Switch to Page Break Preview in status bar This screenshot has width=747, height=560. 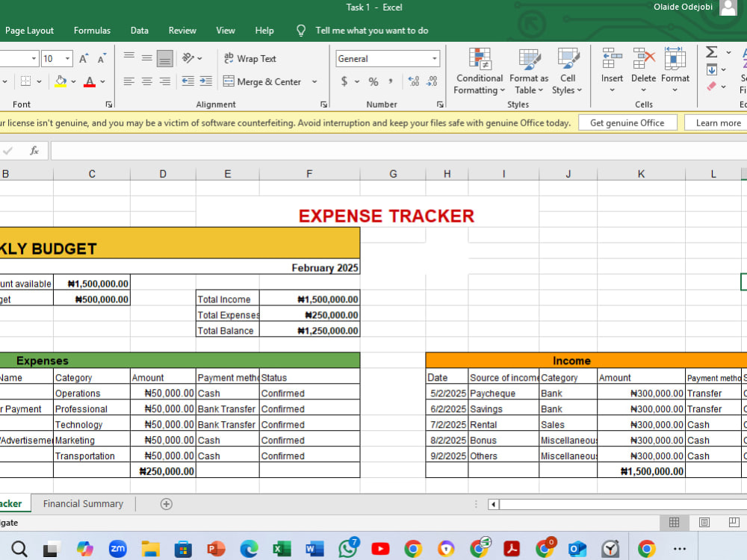734,523
